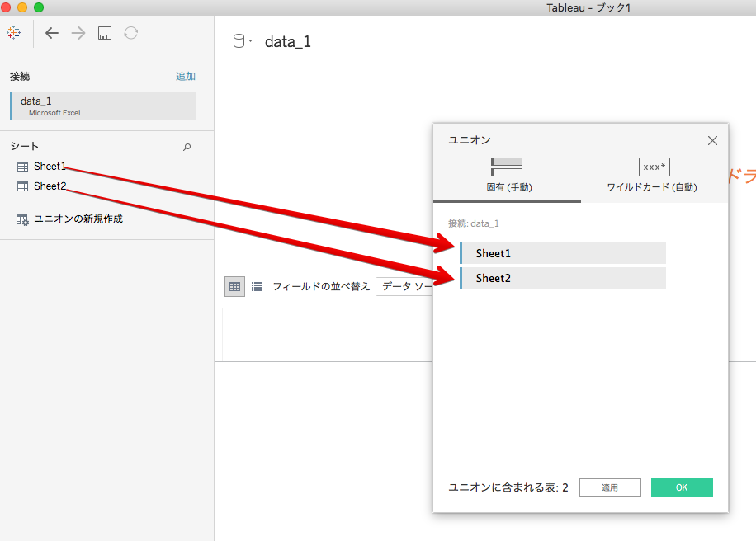Expand the data_1 source options chevron

coord(250,41)
